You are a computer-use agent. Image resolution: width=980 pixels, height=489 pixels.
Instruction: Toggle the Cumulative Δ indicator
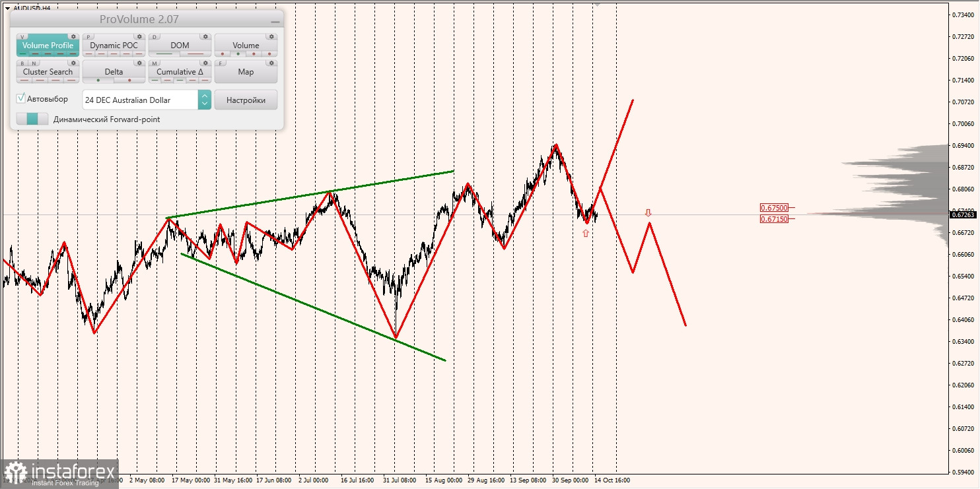pyautogui.click(x=180, y=72)
